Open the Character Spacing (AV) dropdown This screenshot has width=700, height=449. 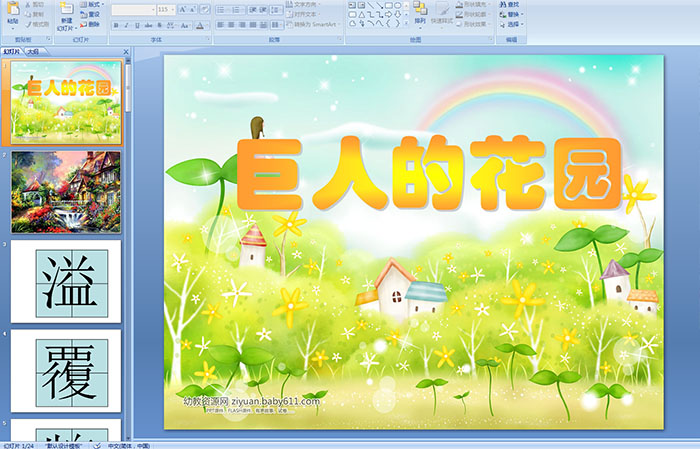[x=172, y=25]
